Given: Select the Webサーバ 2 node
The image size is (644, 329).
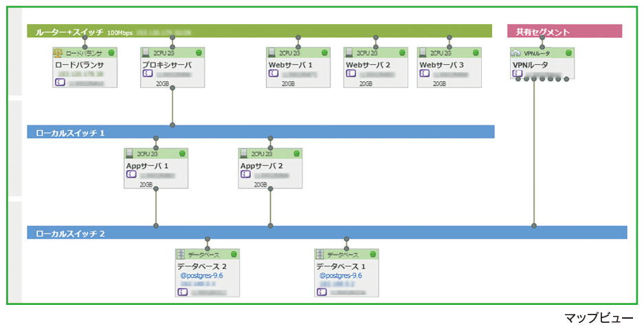Looking at the screenshot, I should (376, 67).
